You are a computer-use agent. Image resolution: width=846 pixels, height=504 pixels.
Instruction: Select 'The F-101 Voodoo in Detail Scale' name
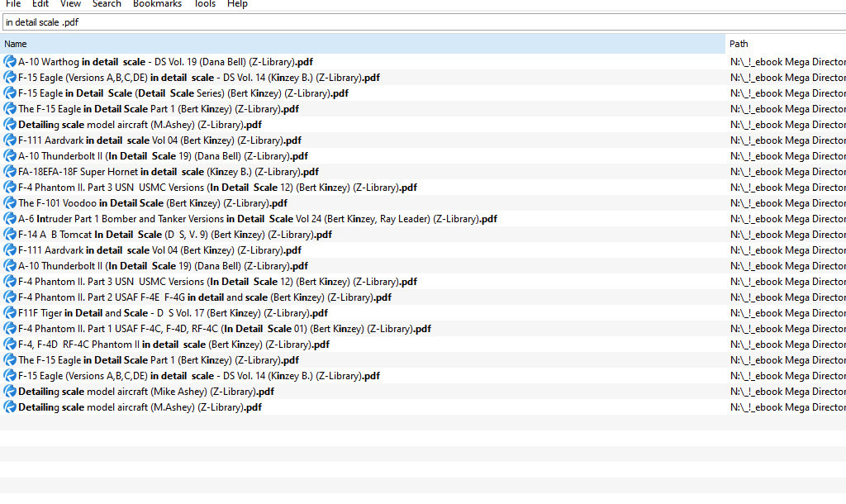coord(153,203)
